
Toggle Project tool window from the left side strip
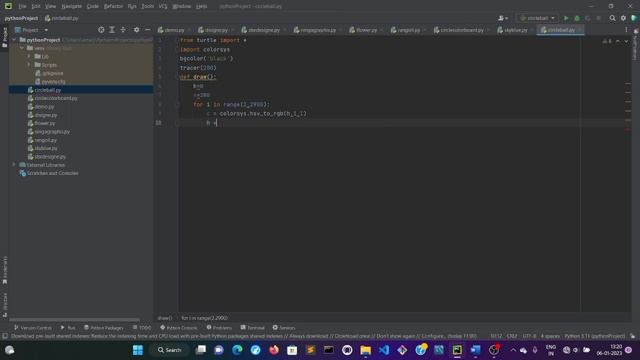tap(4, 37)
